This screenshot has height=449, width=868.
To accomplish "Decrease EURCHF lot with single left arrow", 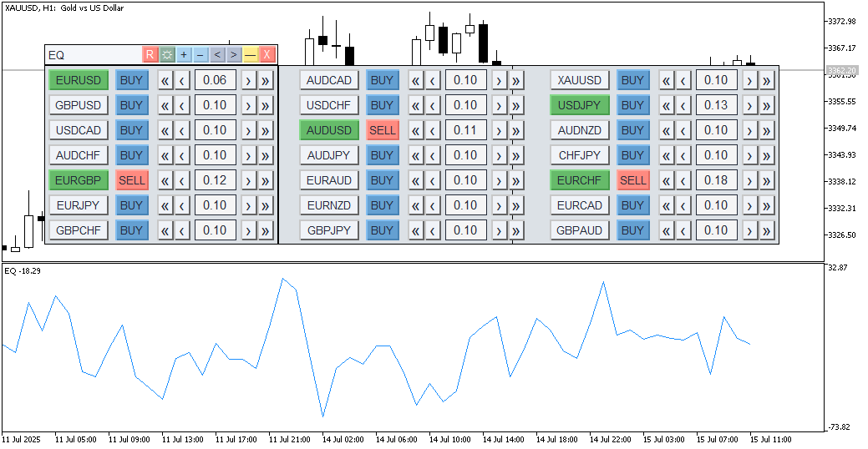I will [x=683, y=180].
